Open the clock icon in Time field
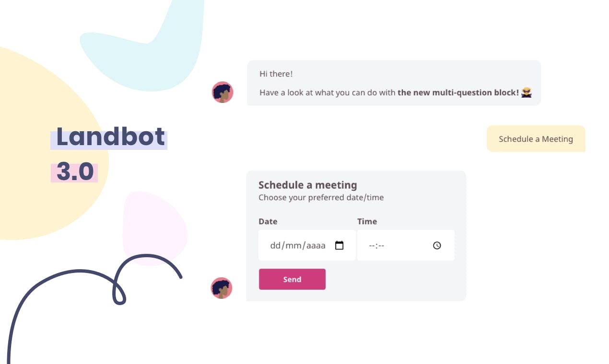609x364 pixels. click(437, 245)
